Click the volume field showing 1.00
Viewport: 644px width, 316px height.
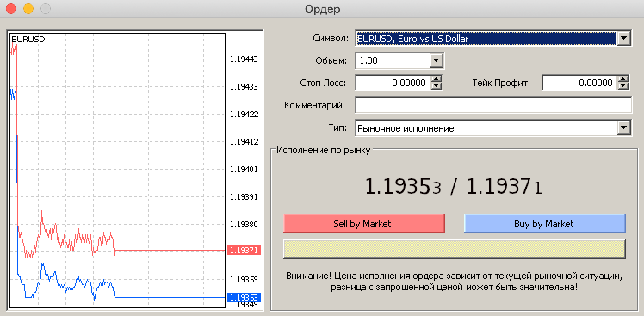point(393,61)
